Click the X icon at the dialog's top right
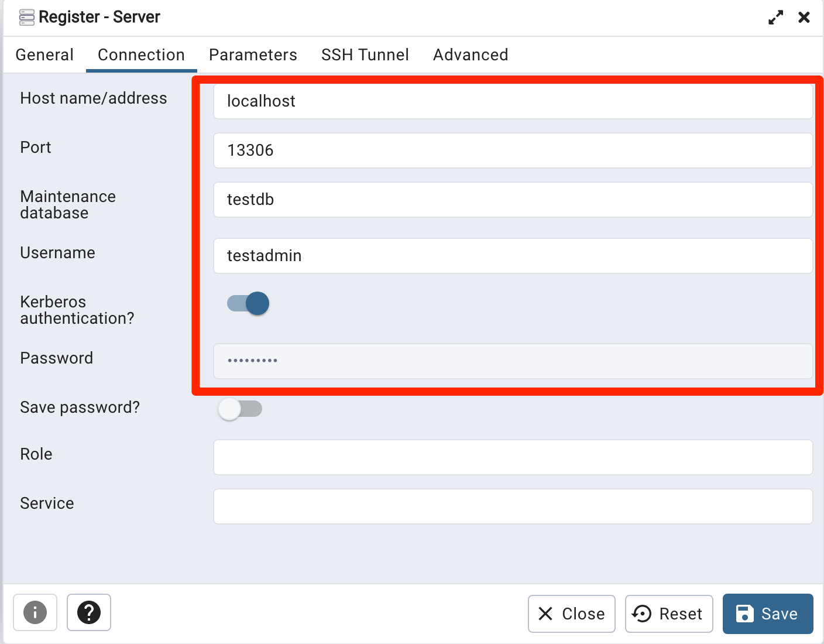824x644 pixels. (x=804, y=17)
